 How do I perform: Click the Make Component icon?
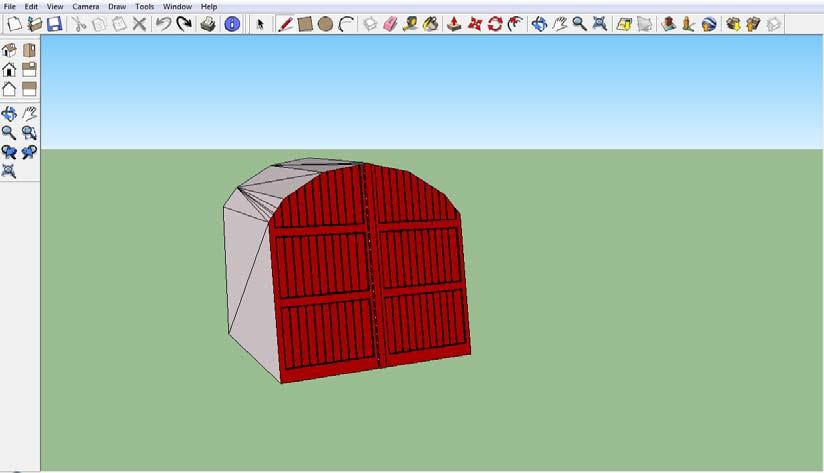(x=370, y=24)
